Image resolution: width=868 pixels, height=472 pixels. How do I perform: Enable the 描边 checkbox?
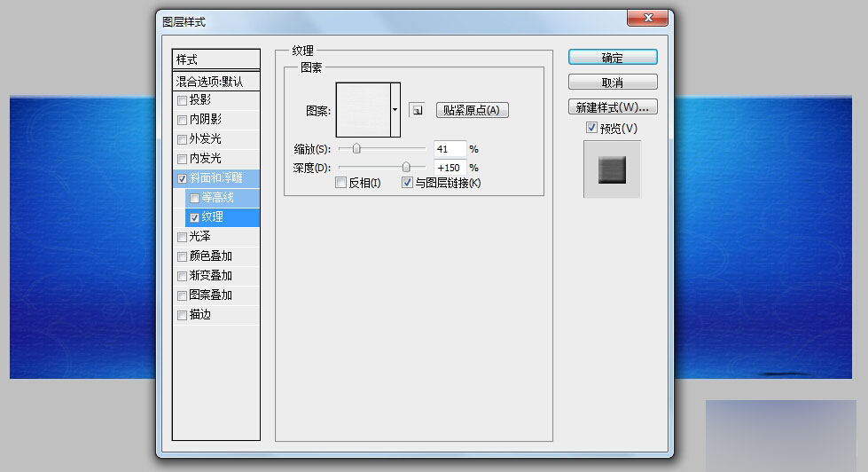click(x=182, y=315)
